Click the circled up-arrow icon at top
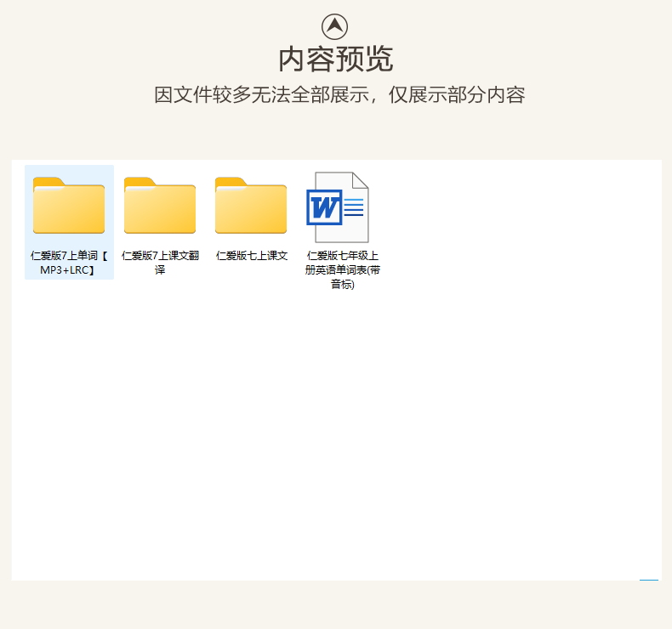 pos(334,26)
